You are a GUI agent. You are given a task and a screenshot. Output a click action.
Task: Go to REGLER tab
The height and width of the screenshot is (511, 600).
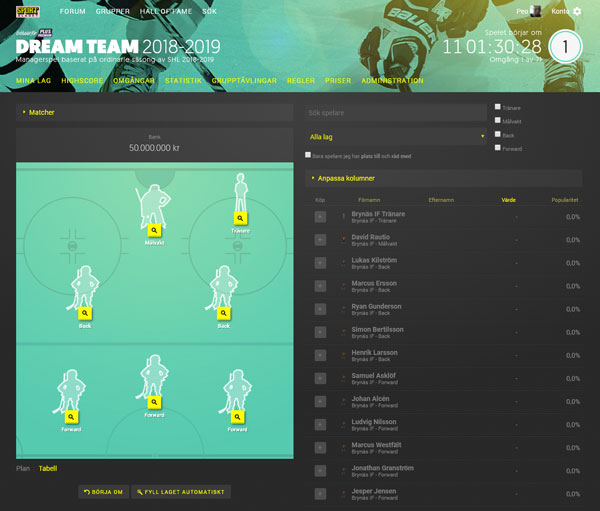[301, 80]
